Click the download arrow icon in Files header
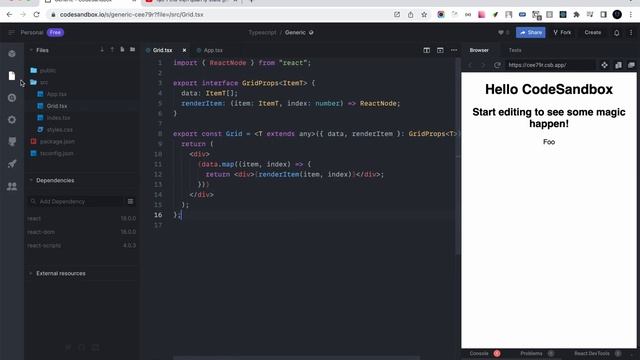 [102, 50]
